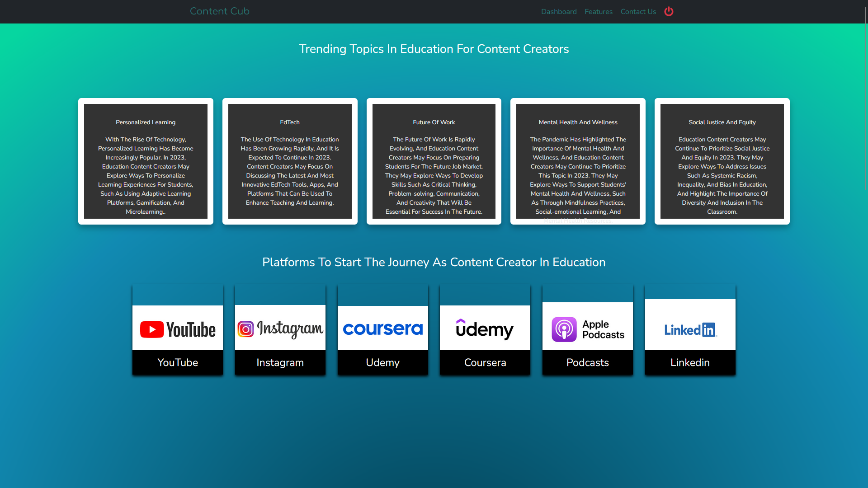Open Social Justice And Equity card

pyautogui.click(x=722, y=161)
